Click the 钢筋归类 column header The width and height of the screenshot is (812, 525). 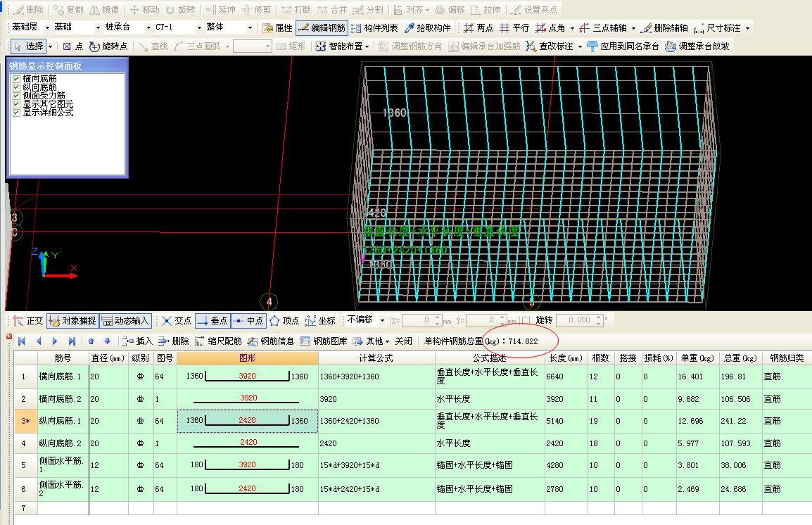pos(787,358)
